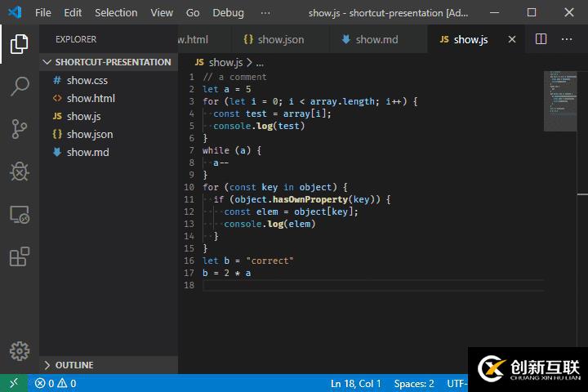Screen dimensions: 588x392
Task: Click array.length on line 3
Action: [x=342, y=101]
